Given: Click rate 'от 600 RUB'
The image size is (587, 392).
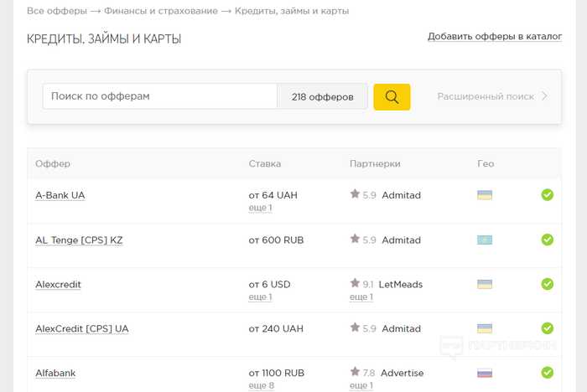Looking at the screenshot, I should click(x=276, y=240).
